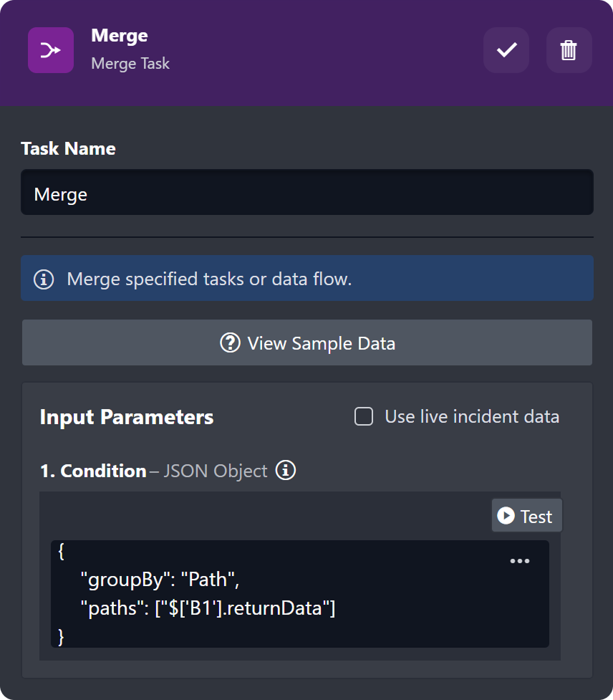Screen dimensions: 613x700
Task: Click the View Sample Data button
Action: pyautogui.click(x=306, y=343)
